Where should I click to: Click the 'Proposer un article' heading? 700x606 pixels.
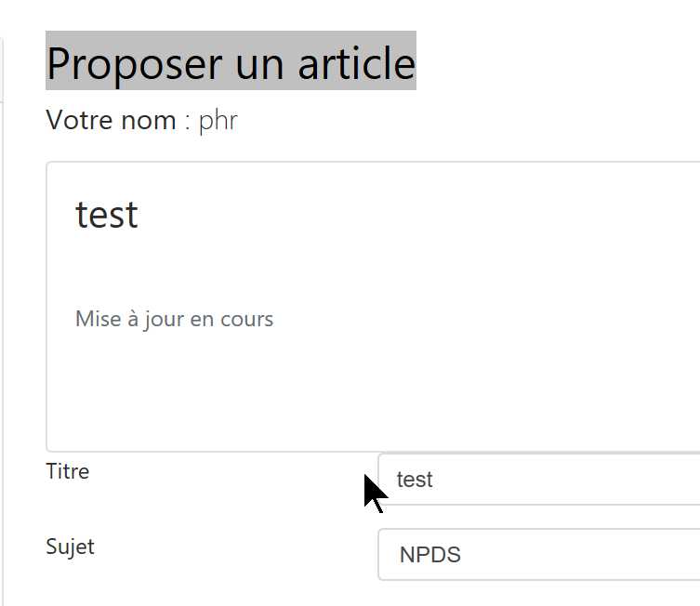pos(231,63)
